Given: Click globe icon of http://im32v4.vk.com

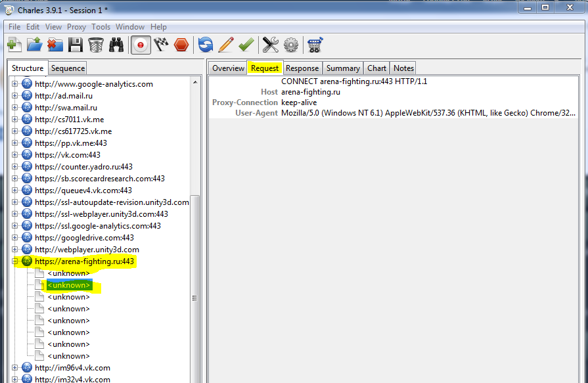Looking at the screenshot, I should [x=27, y=378].
